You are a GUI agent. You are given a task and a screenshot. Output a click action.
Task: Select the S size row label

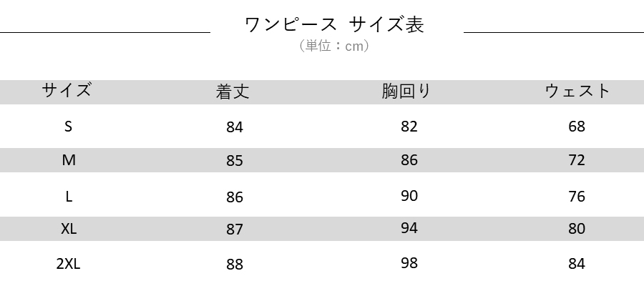pyautogui.click(x=68, y=127)
